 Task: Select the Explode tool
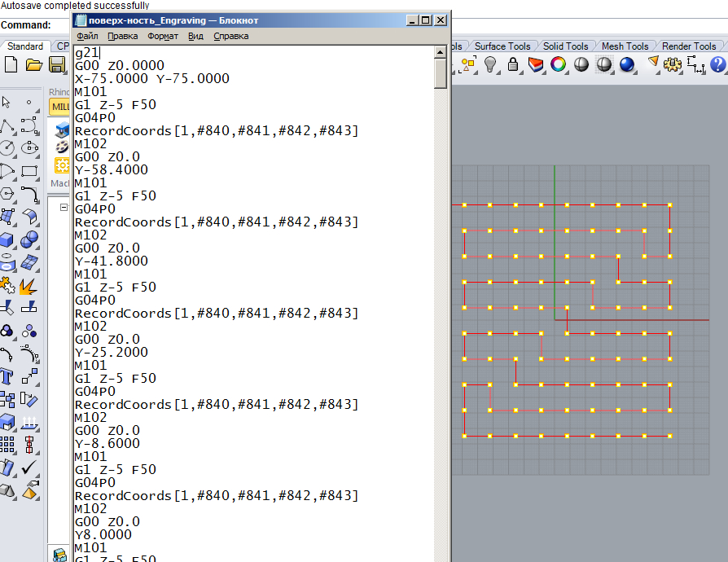coord(29,285)
